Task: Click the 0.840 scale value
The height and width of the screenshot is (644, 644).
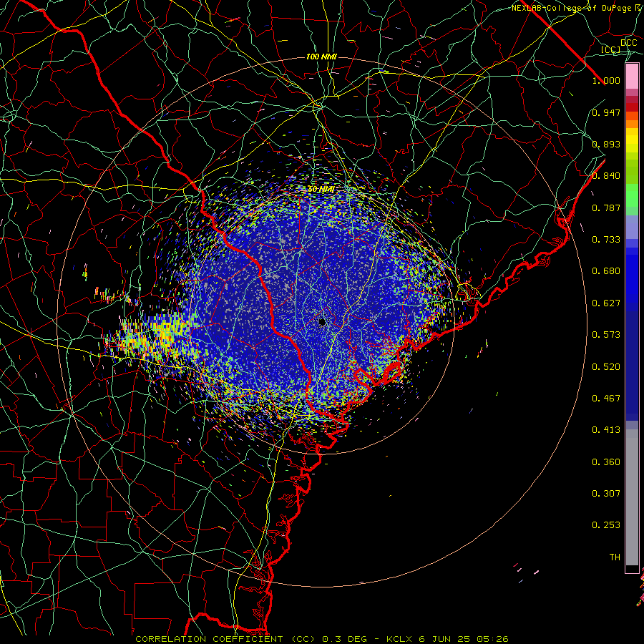Action: [x=606, y=176]
